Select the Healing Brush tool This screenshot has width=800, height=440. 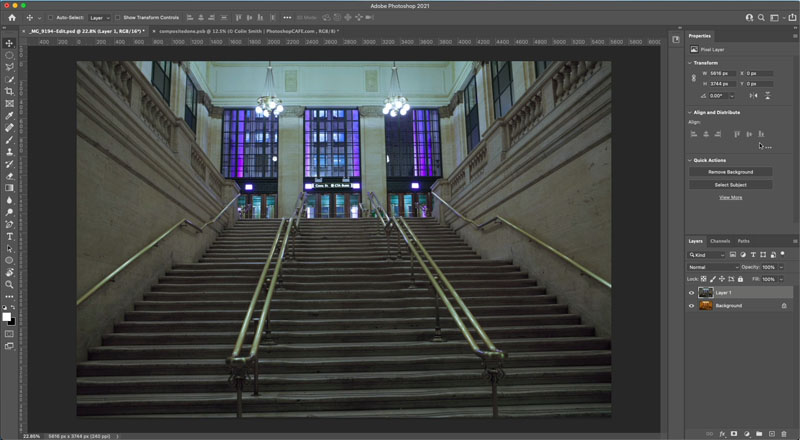click(9, 128)
